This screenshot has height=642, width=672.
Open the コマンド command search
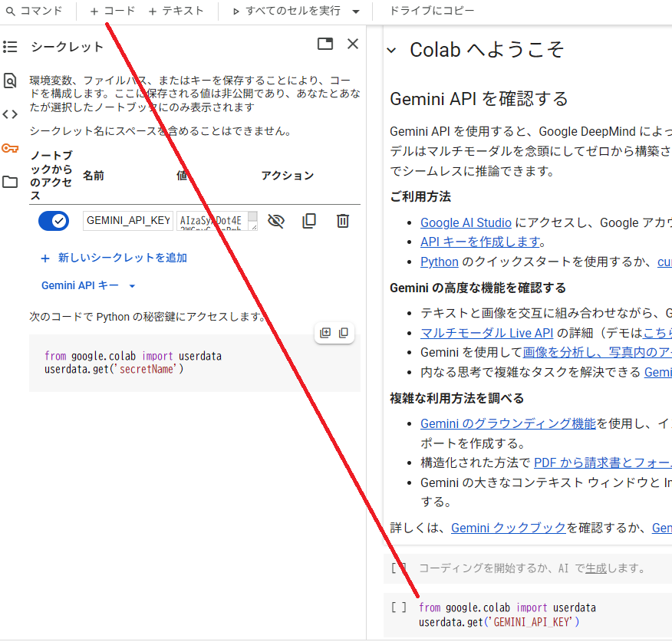[x=35, y=11]
